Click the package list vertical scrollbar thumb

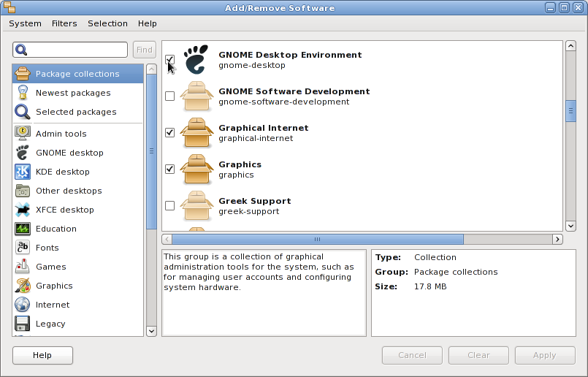coord(570,110)
